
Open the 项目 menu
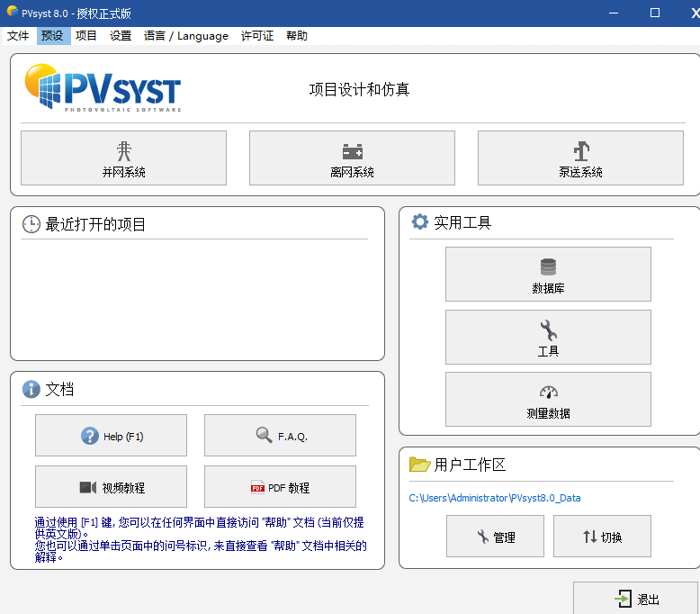point(85,36)
